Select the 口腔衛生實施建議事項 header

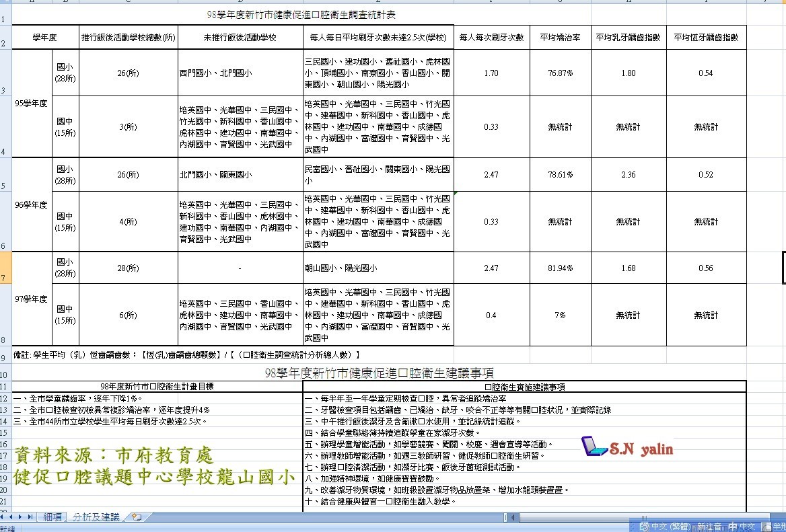coord(525,386)
